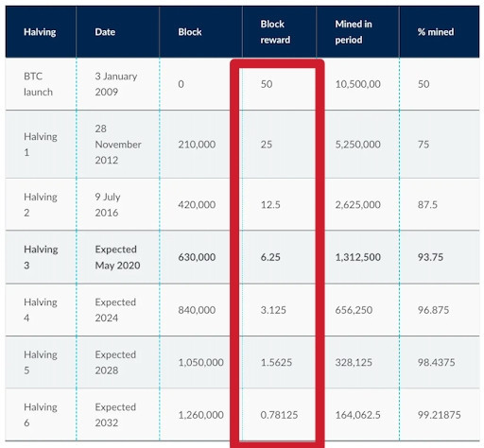Click the 6.25 block reward value
The height and width of the screenshot is (448, 484).
[270, 257]
